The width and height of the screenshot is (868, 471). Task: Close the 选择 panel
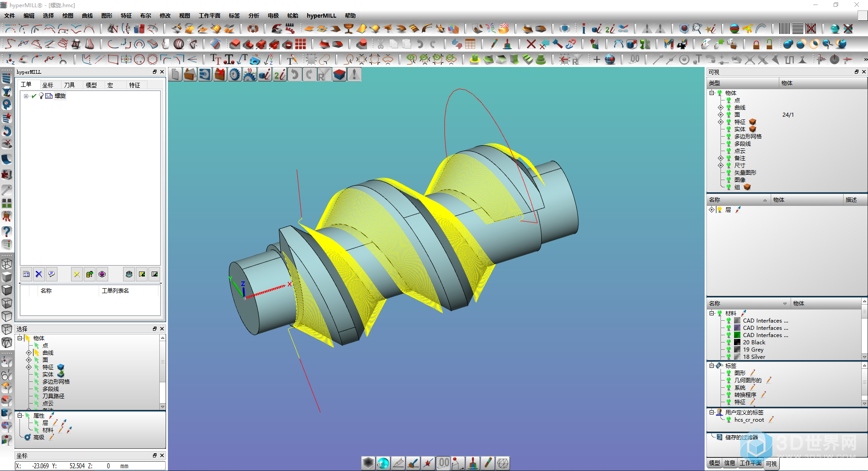pyautogui.click(x=162, y=329)
